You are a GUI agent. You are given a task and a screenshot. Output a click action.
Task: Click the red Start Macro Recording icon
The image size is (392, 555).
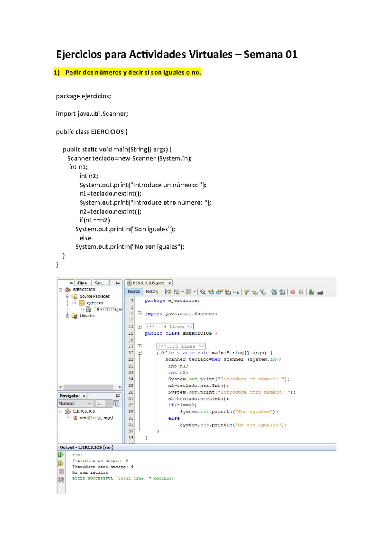[x=293, y=292]
